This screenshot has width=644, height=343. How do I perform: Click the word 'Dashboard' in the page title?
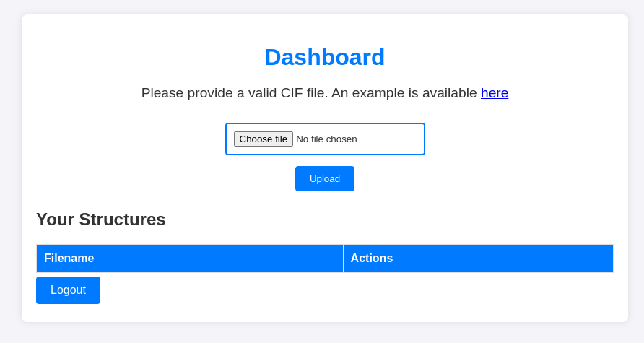[325, 58]
